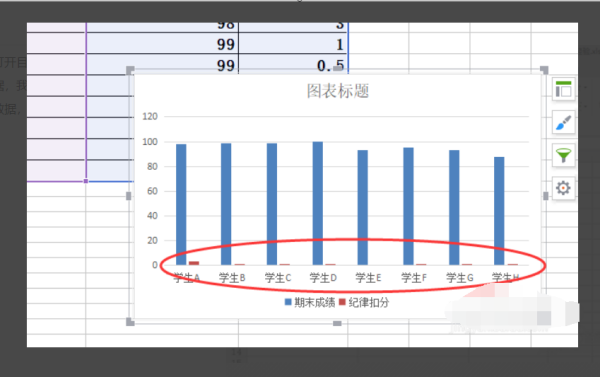600x377 pixels.
Task: Click the top-right chart resize handle
Action: [x=544, y=70]
